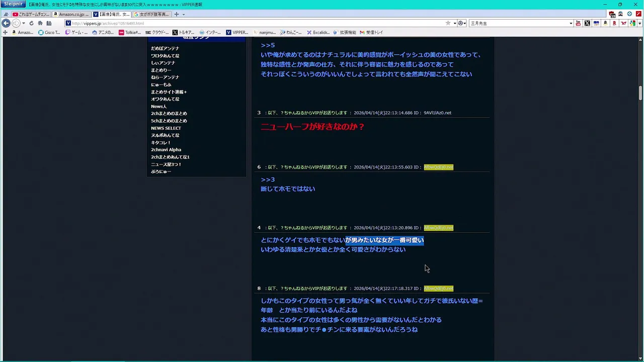The image size is (644, 362).
Task: Reload the page with the refresh icon
Action: tap(31, 23)
